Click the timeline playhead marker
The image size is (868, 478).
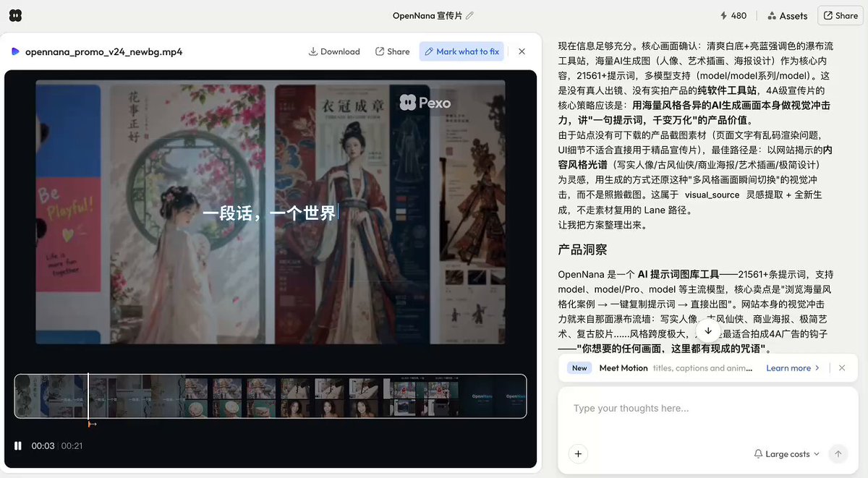(x=88, y=397)
